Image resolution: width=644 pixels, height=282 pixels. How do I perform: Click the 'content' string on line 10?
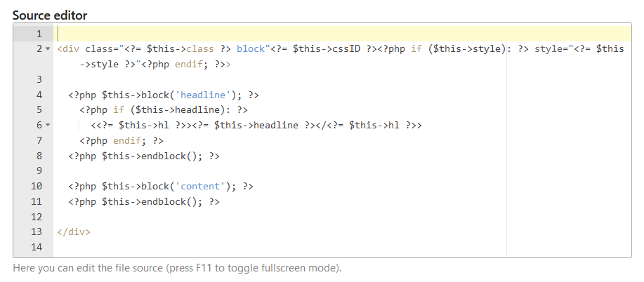[200, 186]
